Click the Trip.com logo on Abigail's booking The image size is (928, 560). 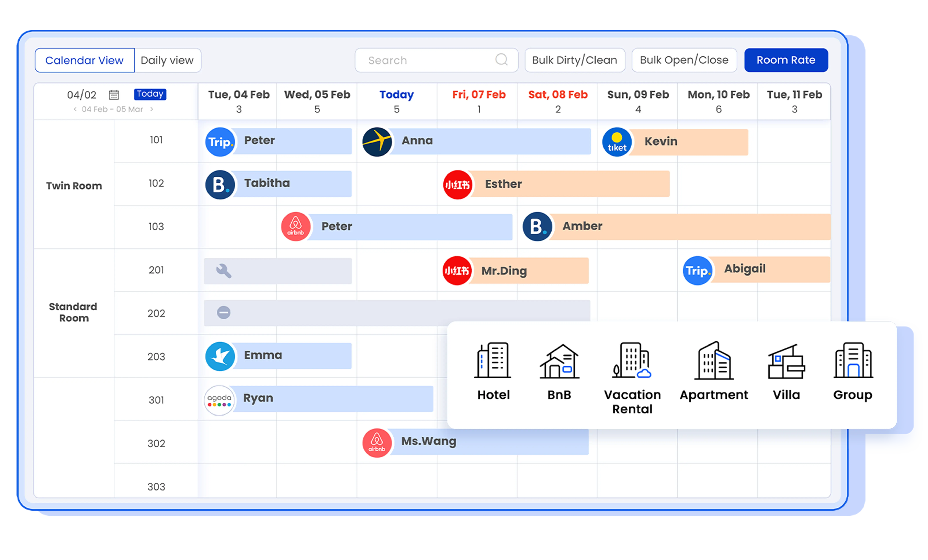[x=697, y=271]
